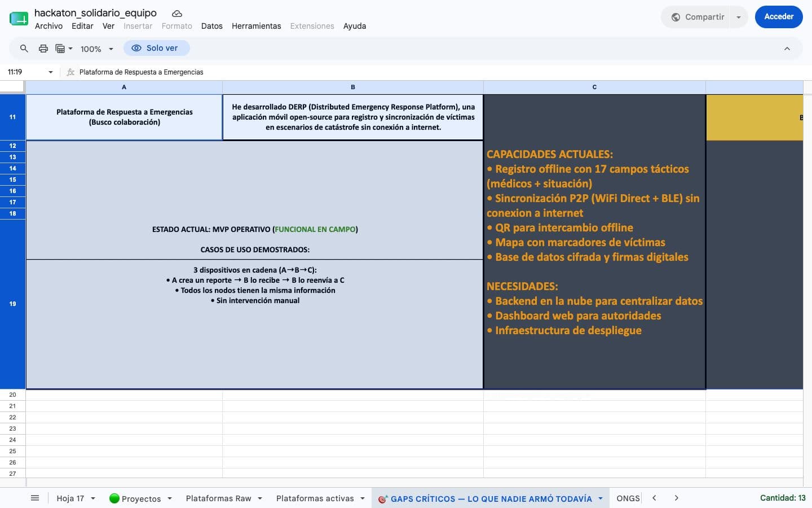
Task: Open the Plataformas activas tab dropdown arrow
Action: click(x=363, y=498)
